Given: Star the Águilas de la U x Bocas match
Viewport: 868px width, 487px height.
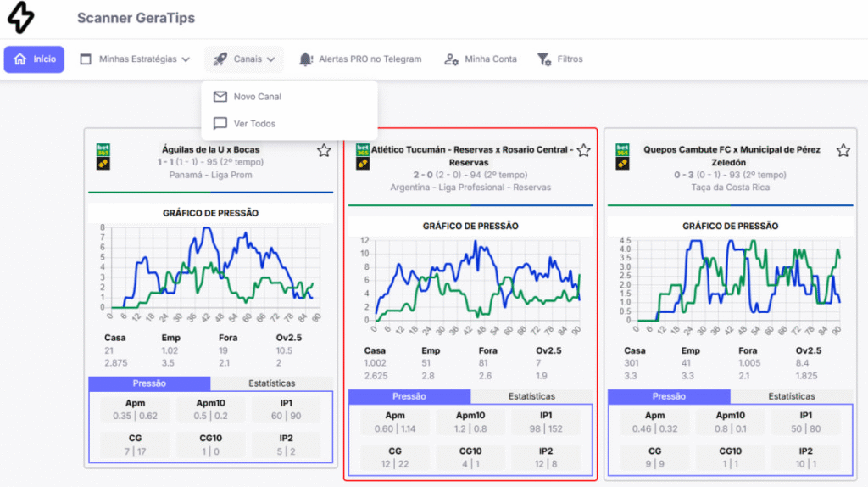Looking at the screenshot, I should tap(324, 150).
